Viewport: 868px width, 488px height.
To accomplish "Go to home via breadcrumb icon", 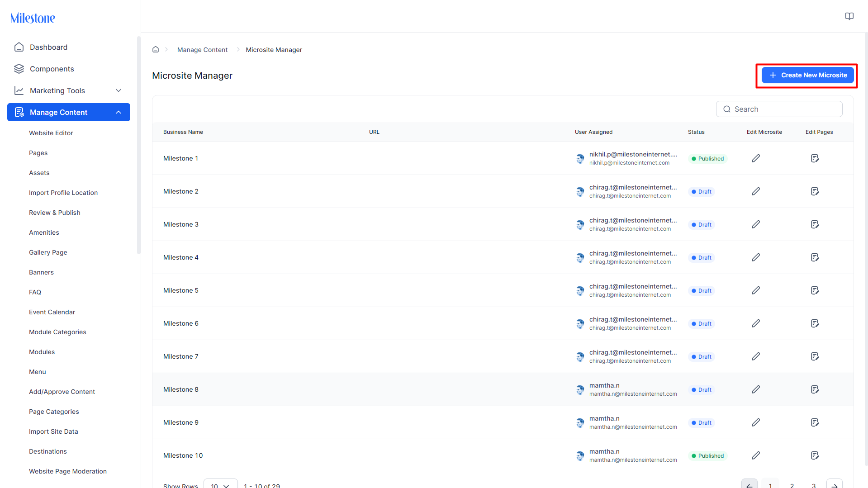I will [156, 50].
